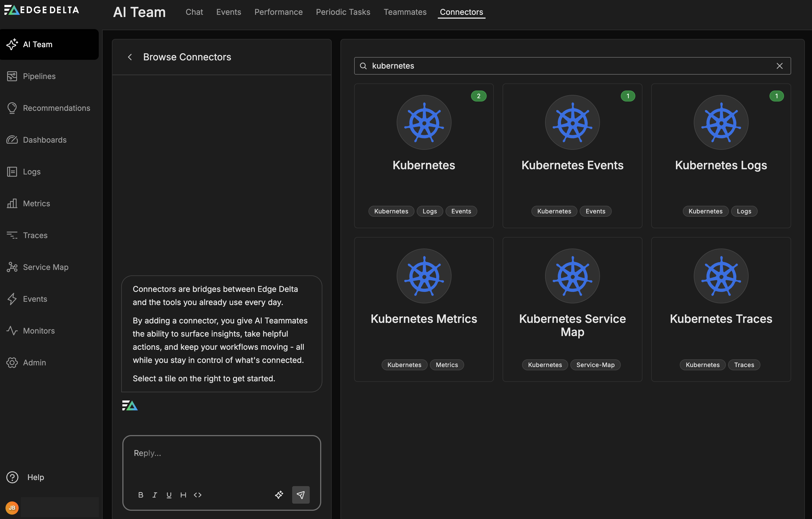Screen dimensions: 812x519
Task: Insert code formatting in the reply box
Action: [x=198, y=495]
